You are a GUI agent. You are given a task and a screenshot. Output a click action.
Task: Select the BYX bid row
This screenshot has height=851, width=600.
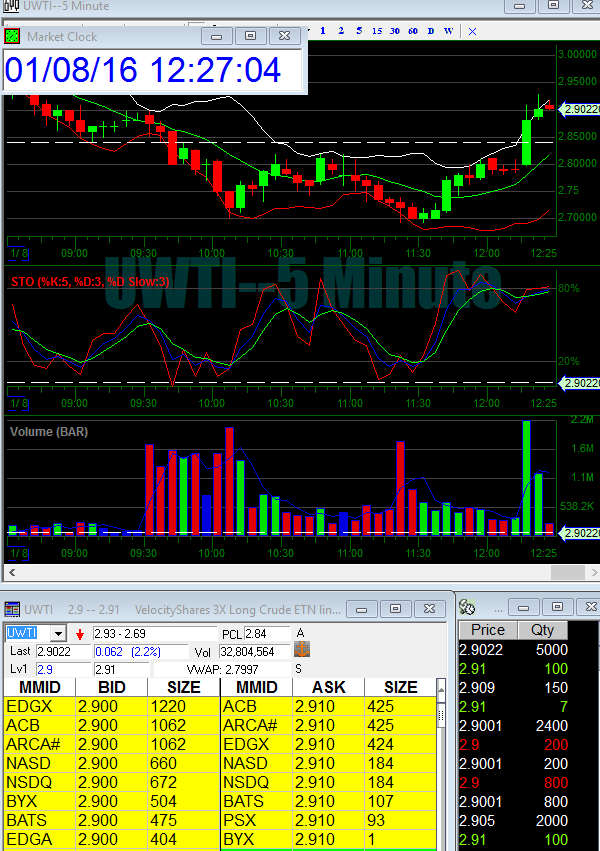[112, 801]
